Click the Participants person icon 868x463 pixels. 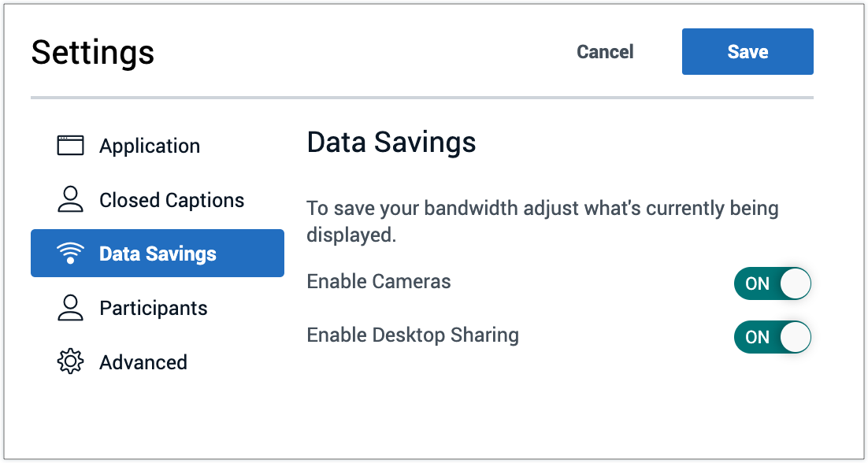point(70,308)
